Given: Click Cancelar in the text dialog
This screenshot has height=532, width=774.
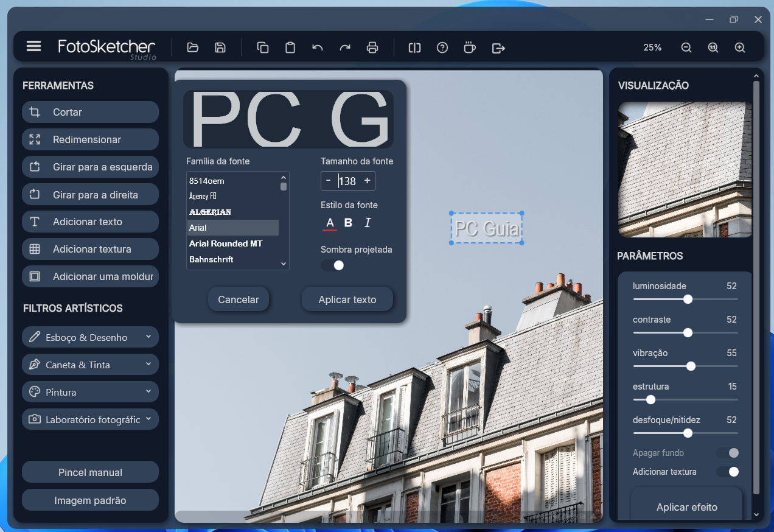Looking at the screenshot, I should [239, 299].
